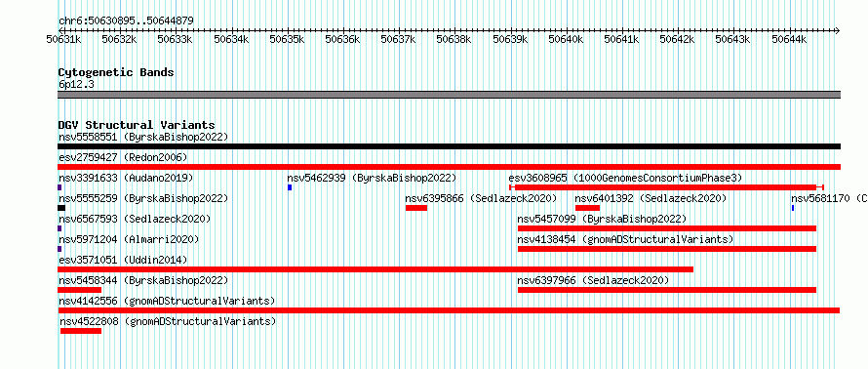Click nsv5458344 (ByrskaBishop2022) label

[x=143, y=280]
